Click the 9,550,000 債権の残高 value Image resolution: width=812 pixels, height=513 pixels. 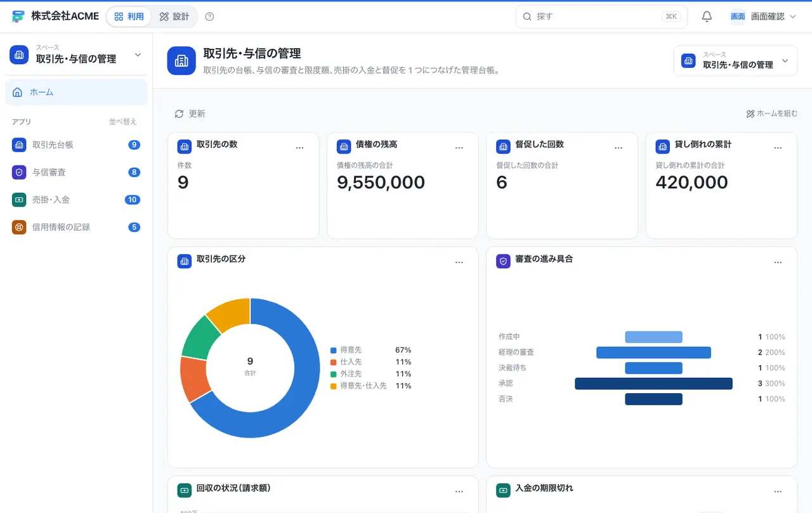pyautogui.click(x=381, y=183)
